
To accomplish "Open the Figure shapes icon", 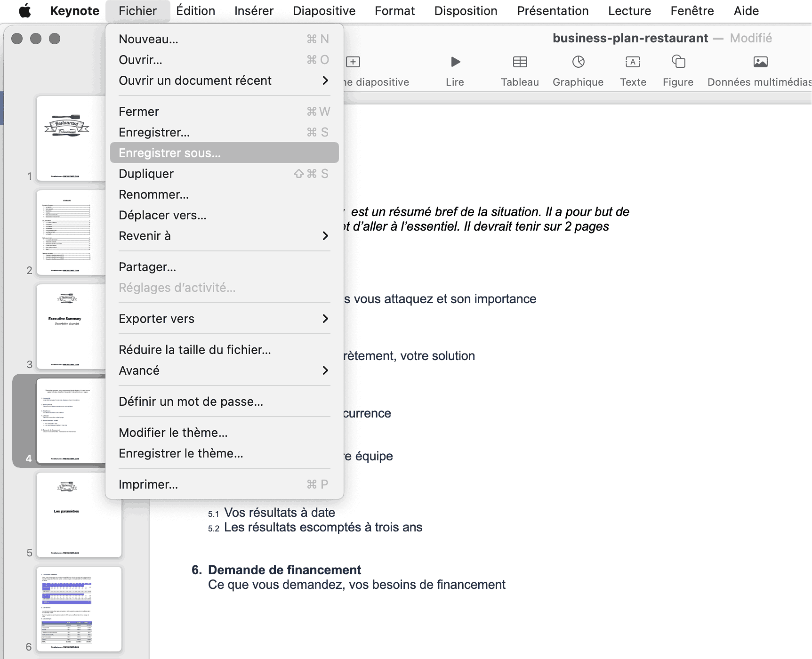I will [x=678, y=62].
